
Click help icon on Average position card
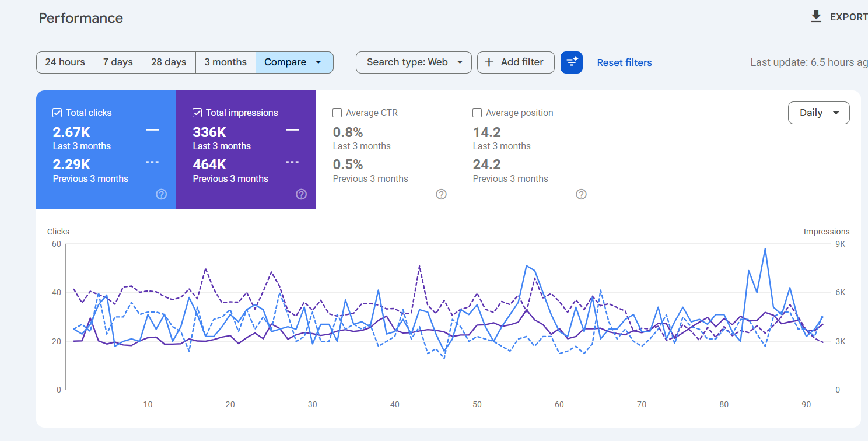coord(582,194)
